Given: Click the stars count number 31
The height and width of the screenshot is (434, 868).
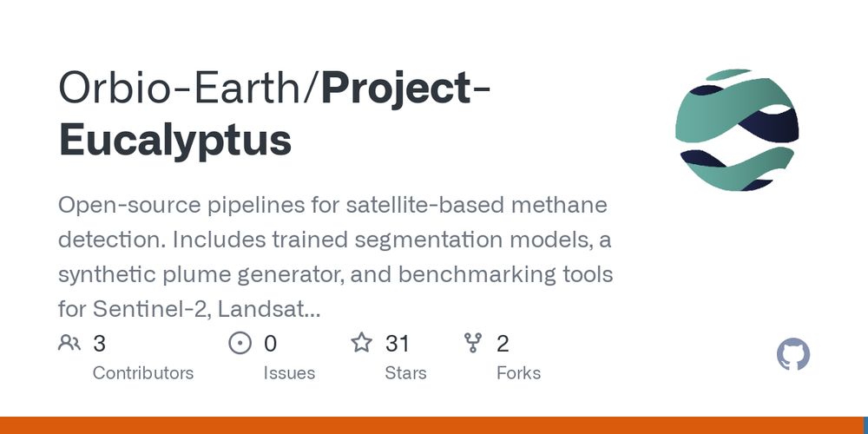Looking at the screenshot, I should [x=397, y=343].
